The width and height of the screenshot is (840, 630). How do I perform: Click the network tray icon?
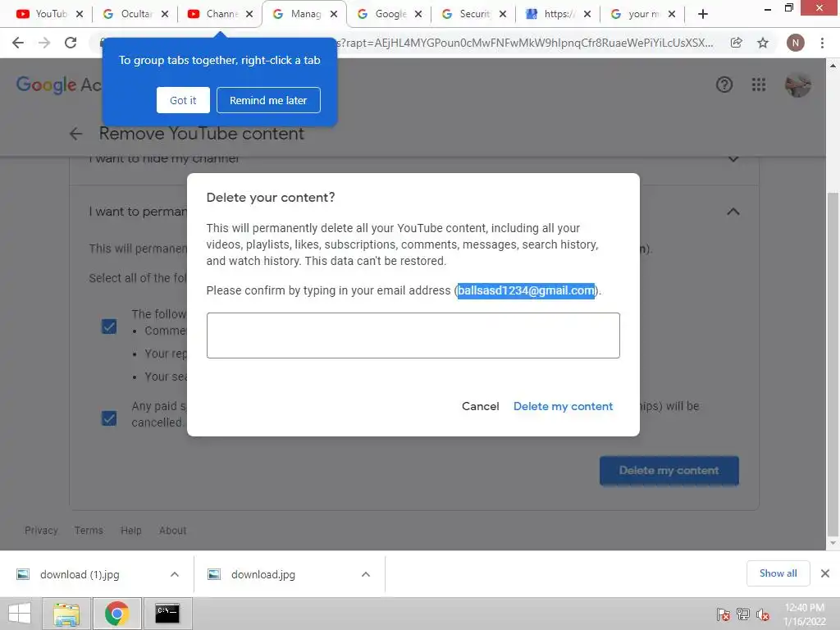click(743, 614)
